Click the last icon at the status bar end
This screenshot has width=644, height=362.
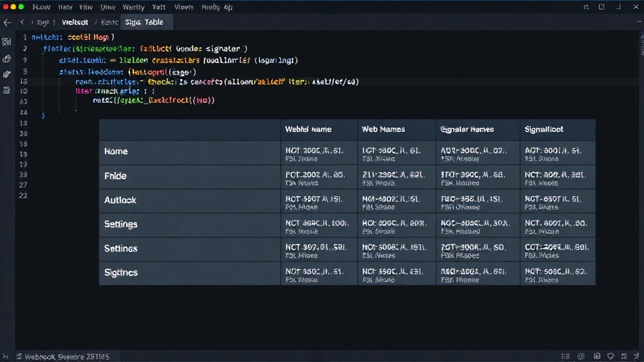click(x=636, y=356)
